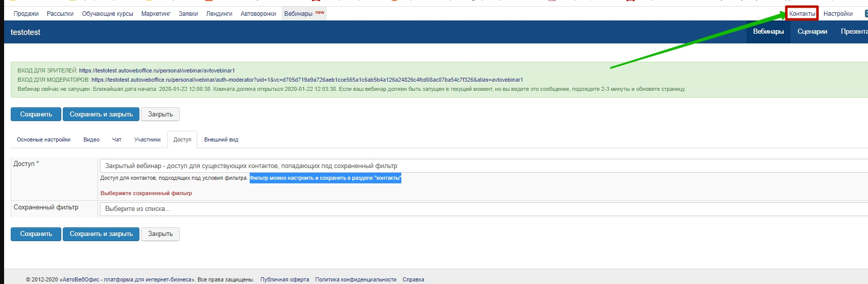Switch to the Сценарии tab in blue header

(812, 32)
